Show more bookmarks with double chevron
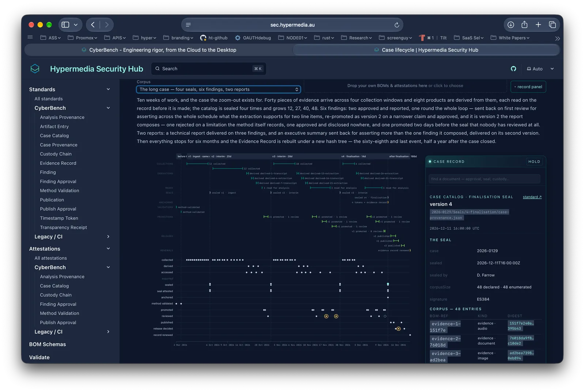The width and height of the screenshot is (585, 392). click(x=557, y=38)
